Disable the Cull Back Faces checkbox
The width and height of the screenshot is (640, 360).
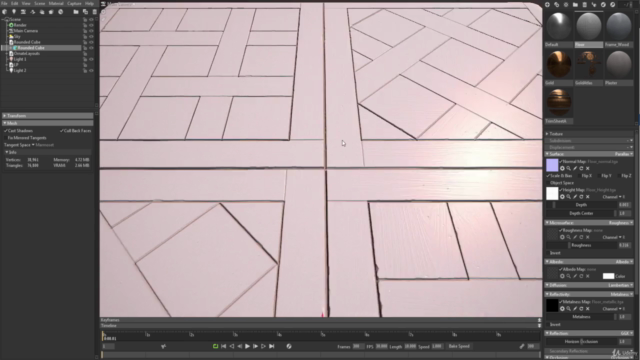click(62, 131)
